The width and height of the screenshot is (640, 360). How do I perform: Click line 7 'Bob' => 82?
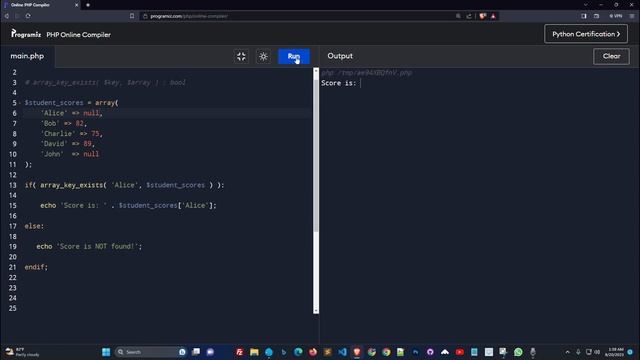click(64, 123)
